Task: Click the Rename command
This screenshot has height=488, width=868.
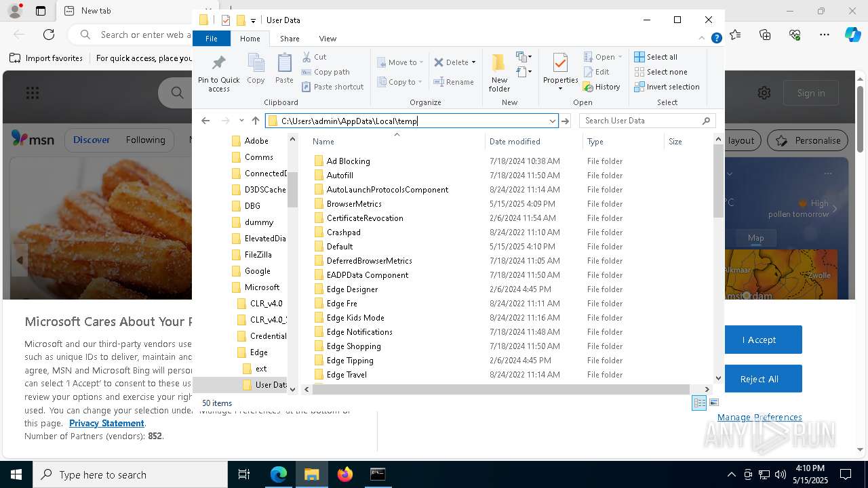Action: point(454,82)
